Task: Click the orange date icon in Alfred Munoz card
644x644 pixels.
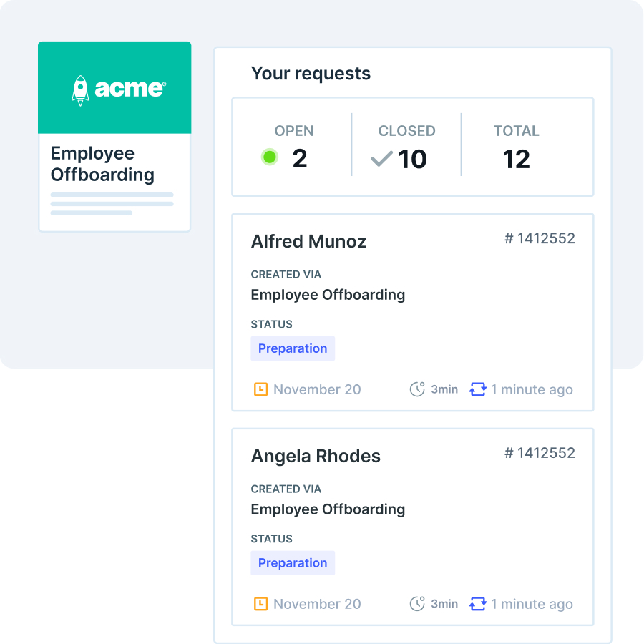Action: coord(261,389)
